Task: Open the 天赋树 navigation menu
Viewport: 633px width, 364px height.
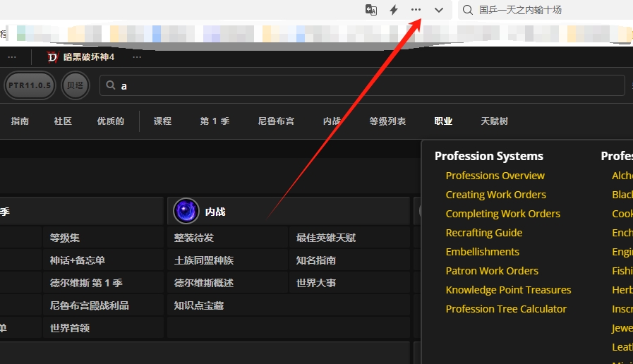Action: point(494,121)
